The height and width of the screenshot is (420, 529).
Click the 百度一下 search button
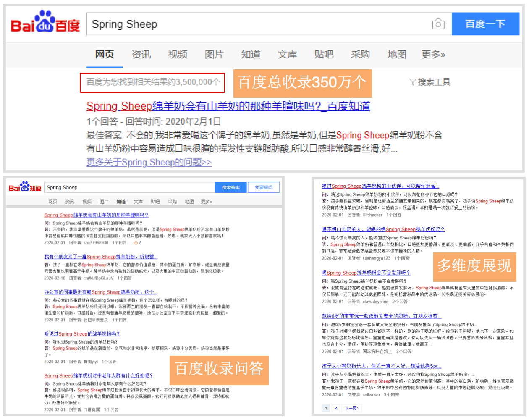tap(485, 24)
